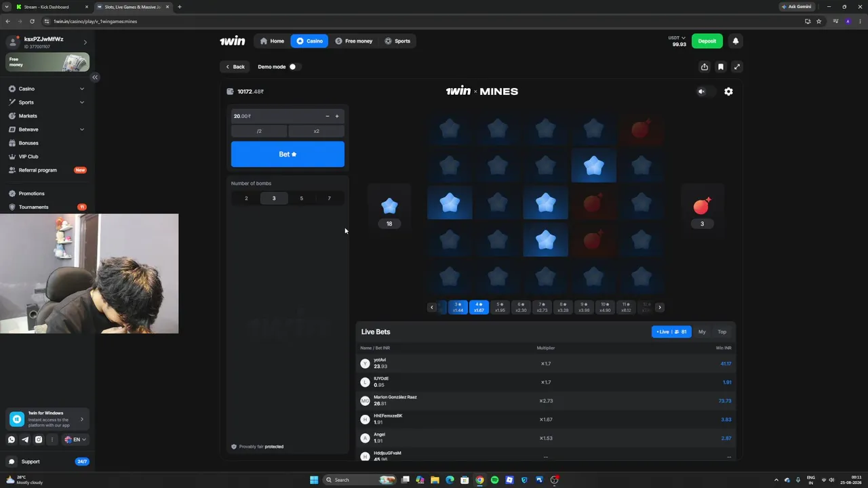
Task: Double the bet with x2
Action: [x=317, y=131]
